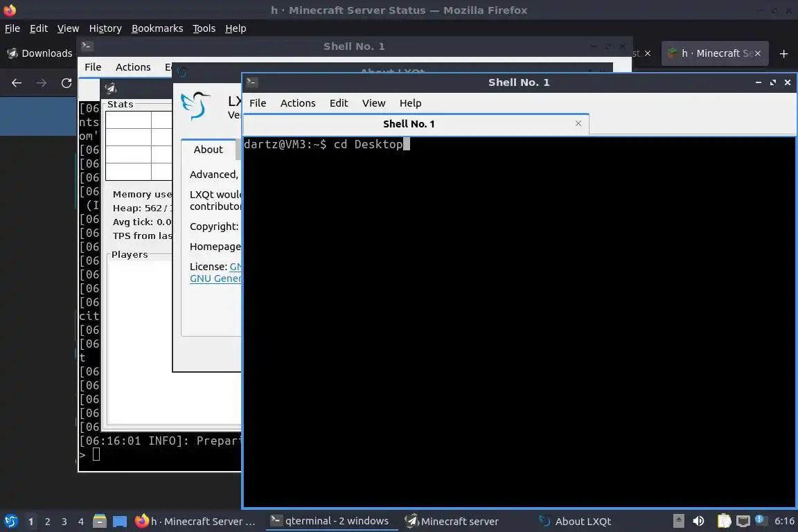Image resolution: width=798 pixels, height=532 pixels.
Task: Click the 'Heap: 562' memory text
Action: tap(143, 209)
